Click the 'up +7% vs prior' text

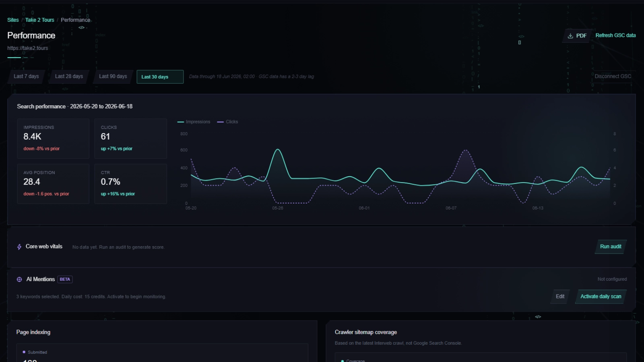pyautogui.click(x=117, y=149)
